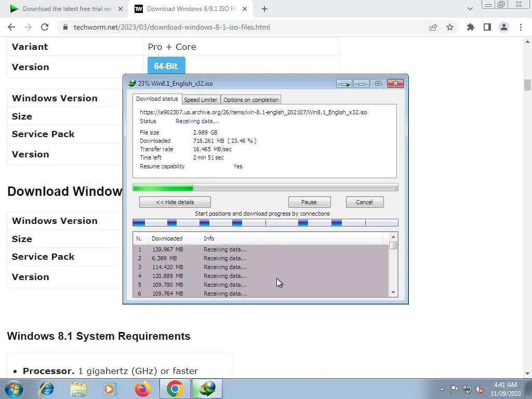Click the 'Windows 8.1 System Requirements' heading

pyautogui.click(x=99, y=336)
